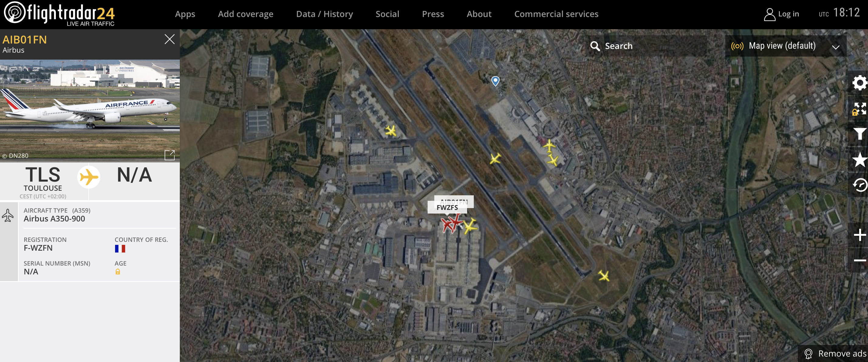Screen dimensions: 868x362
Task: Expand the aircraft photo with arrow icon
Action: pyautogui.click(x=169, y=155)
